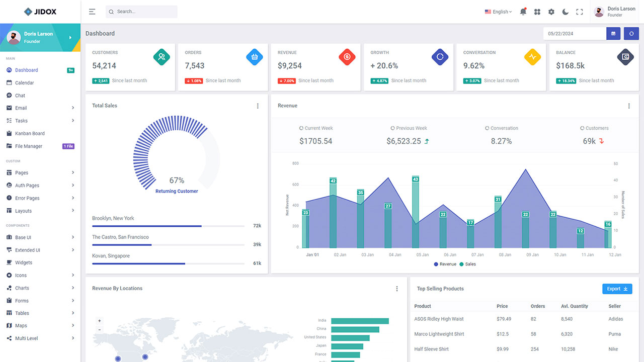Expand the Pages sidebar submenu
The height and width of the screenshot is (362, 644).
40,173
